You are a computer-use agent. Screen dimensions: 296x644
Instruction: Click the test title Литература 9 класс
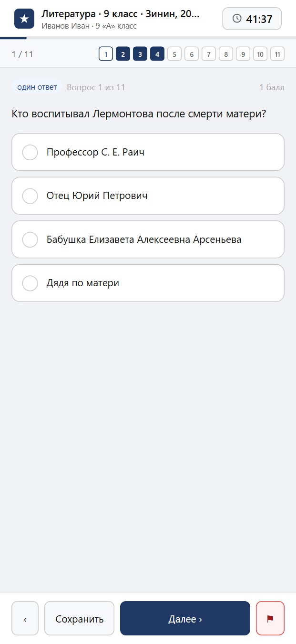coord(121,14)
